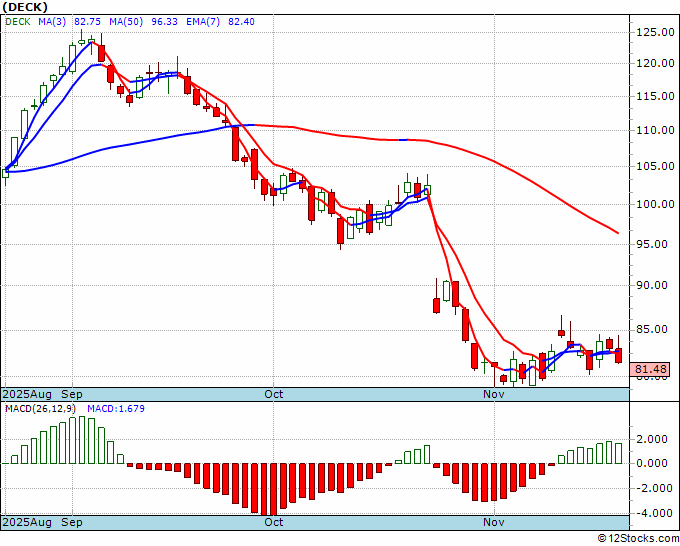Viewport: 680px width, 546px height.
Task: Click the last red candlestick by price tag
Action: point(618,355)
